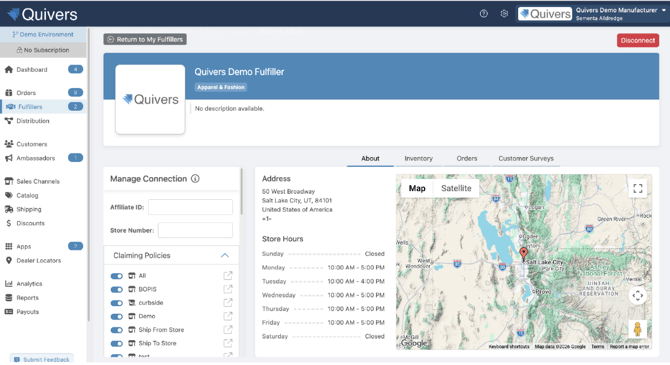Click the Store Number input field

[195, 230]
